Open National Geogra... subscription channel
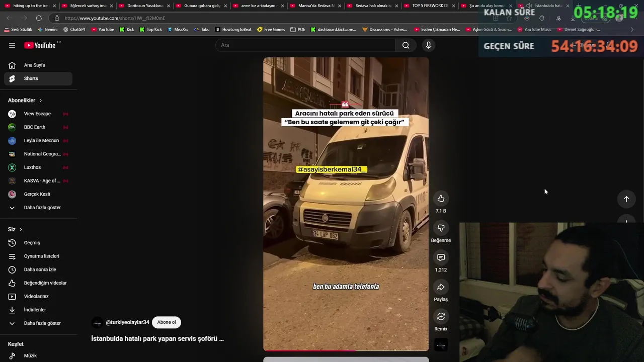The width and height of the screenshot is (644, 362). pyautogui.click(x=38, y=154)
